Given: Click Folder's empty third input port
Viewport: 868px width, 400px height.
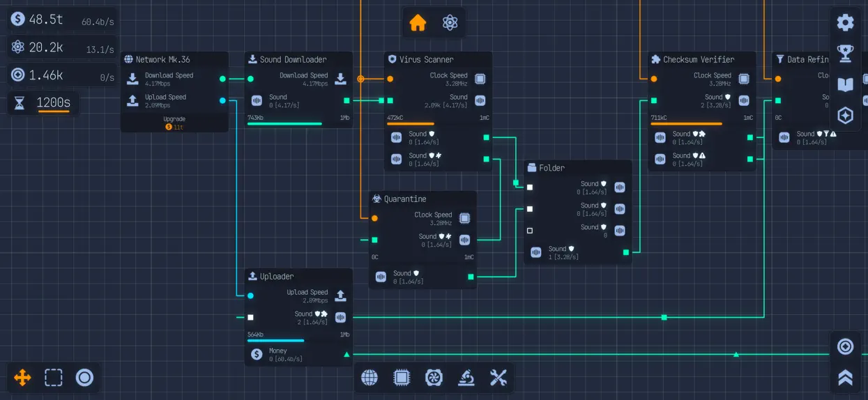Looking at the screenshot, I should click(x=529, y=231).
